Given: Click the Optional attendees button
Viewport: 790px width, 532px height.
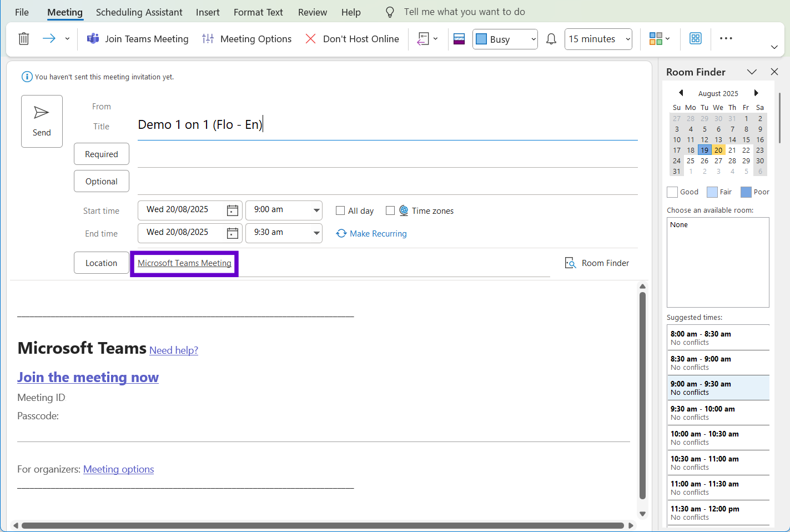Looking at the screenshot, I should click(102, 181).
